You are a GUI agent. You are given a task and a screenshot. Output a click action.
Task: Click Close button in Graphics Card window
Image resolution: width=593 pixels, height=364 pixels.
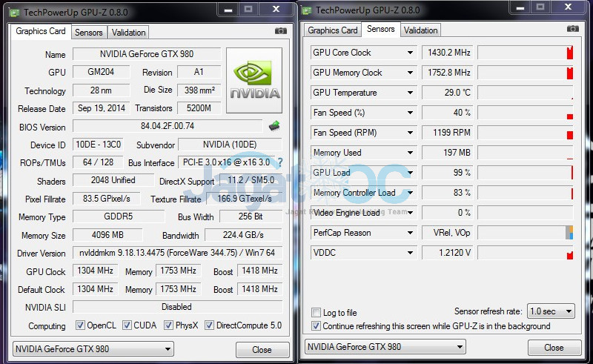[262, 350]
